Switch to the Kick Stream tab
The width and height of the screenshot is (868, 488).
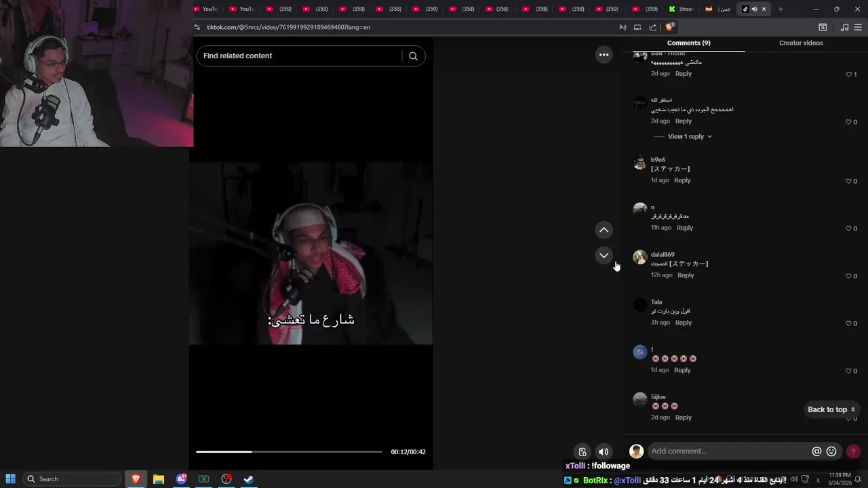(681, 9)
